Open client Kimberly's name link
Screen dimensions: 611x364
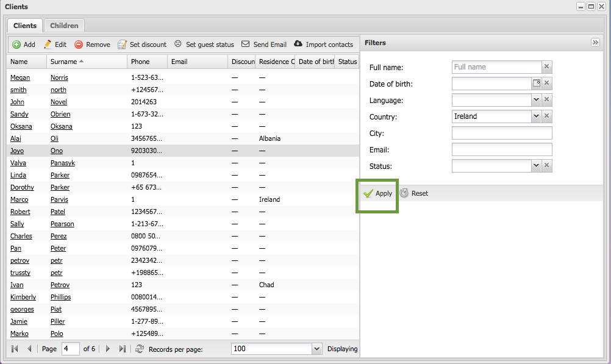[x=23, y=297]
